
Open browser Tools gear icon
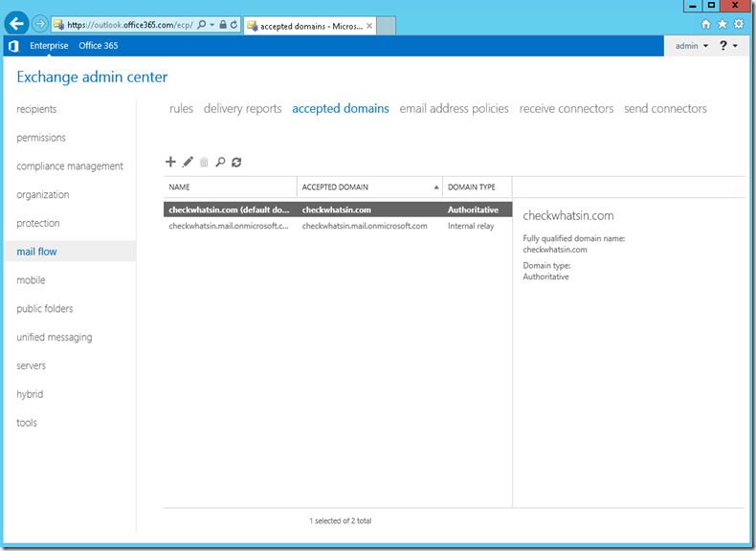[739, 24]
